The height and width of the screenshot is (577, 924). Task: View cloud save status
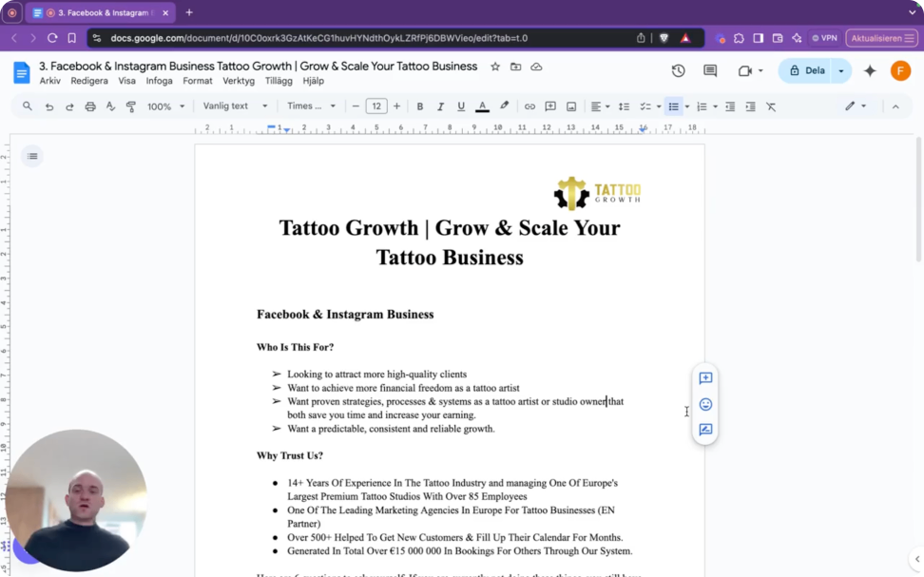tap(536, 67)
